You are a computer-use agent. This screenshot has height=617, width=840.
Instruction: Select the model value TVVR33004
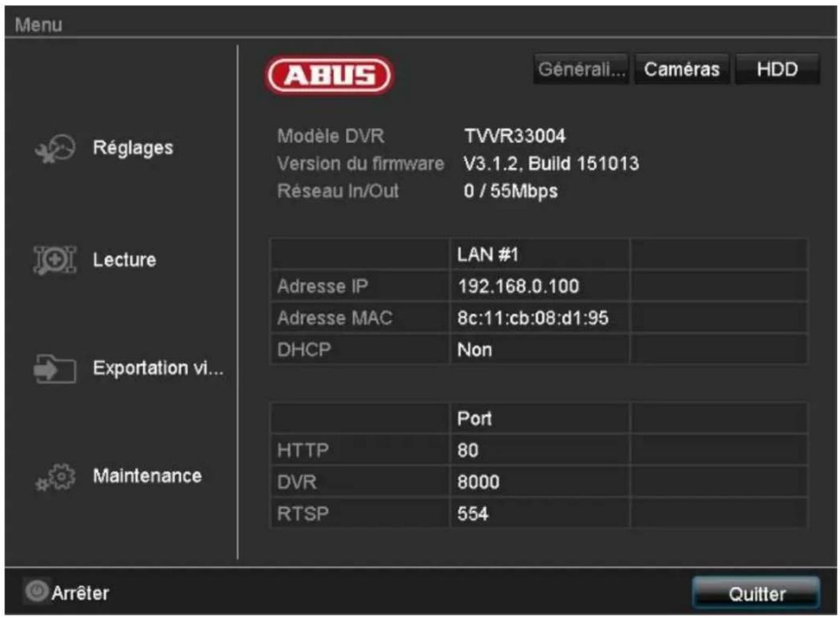coord(515,136)
